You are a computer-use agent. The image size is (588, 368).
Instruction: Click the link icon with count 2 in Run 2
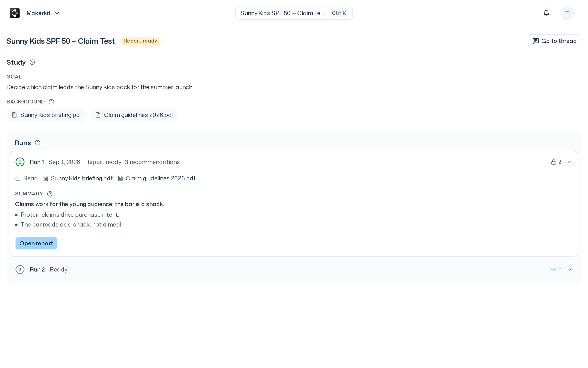556,269
